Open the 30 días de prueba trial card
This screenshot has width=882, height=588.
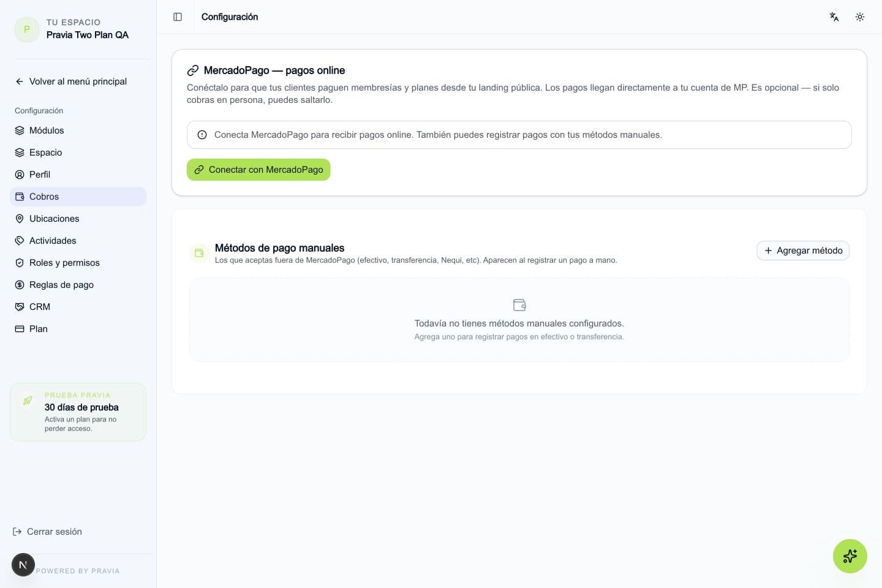[78, 412]
